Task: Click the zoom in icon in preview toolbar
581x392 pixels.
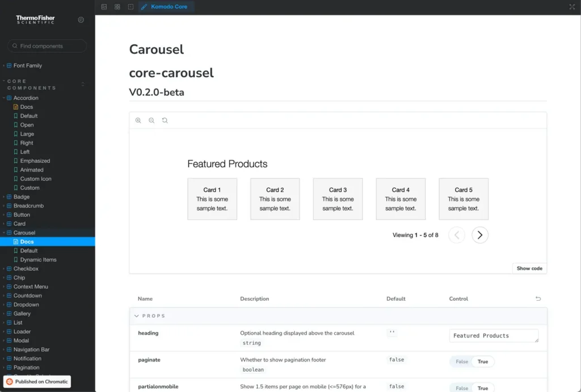Action: pyautogui.click(x=138, y=120)
